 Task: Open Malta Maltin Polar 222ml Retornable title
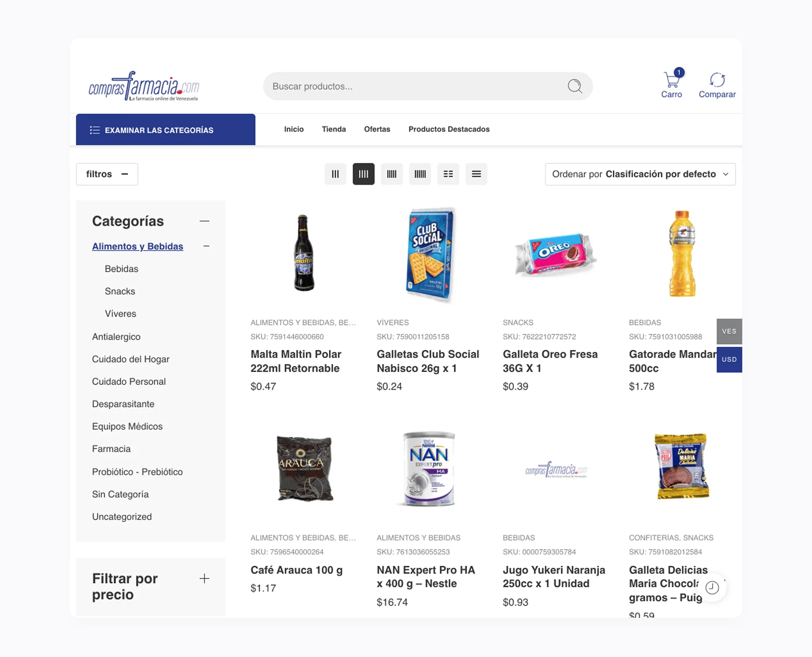pyautogui.click(x=296, y=361)
